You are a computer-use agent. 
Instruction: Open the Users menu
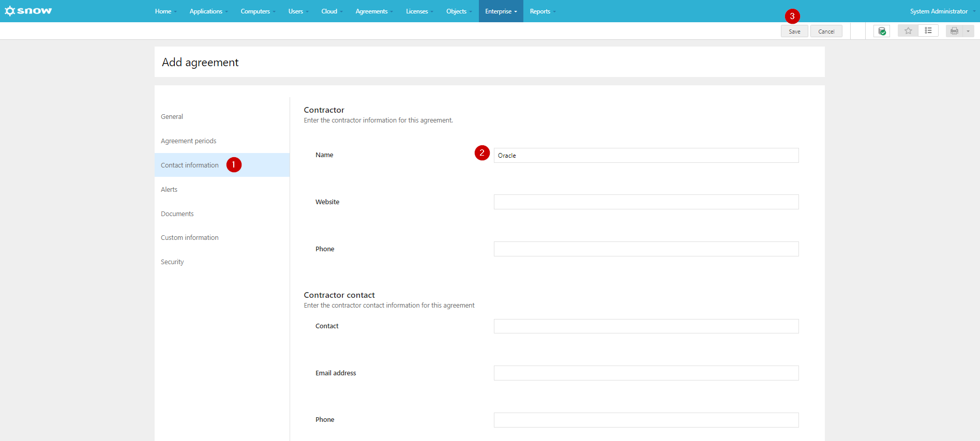point(298,11)
